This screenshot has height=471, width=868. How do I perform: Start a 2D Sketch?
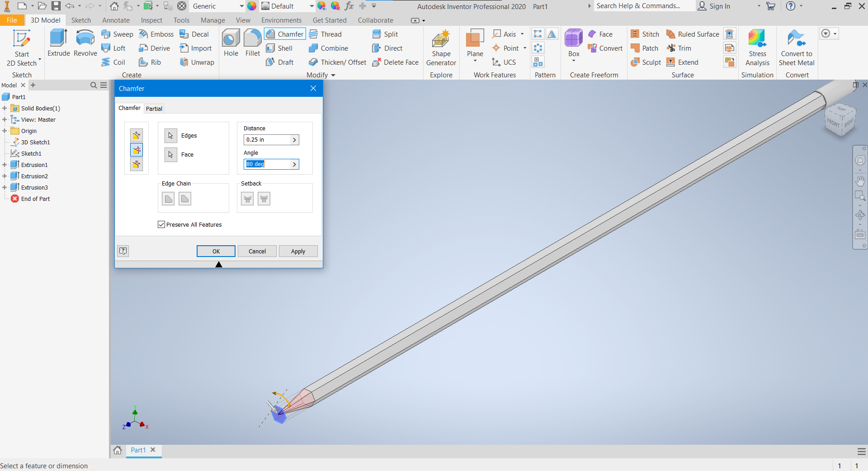click(x=22, y=48)
